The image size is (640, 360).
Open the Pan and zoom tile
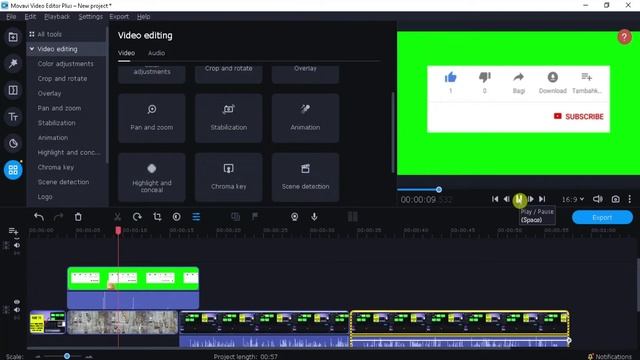152,118
